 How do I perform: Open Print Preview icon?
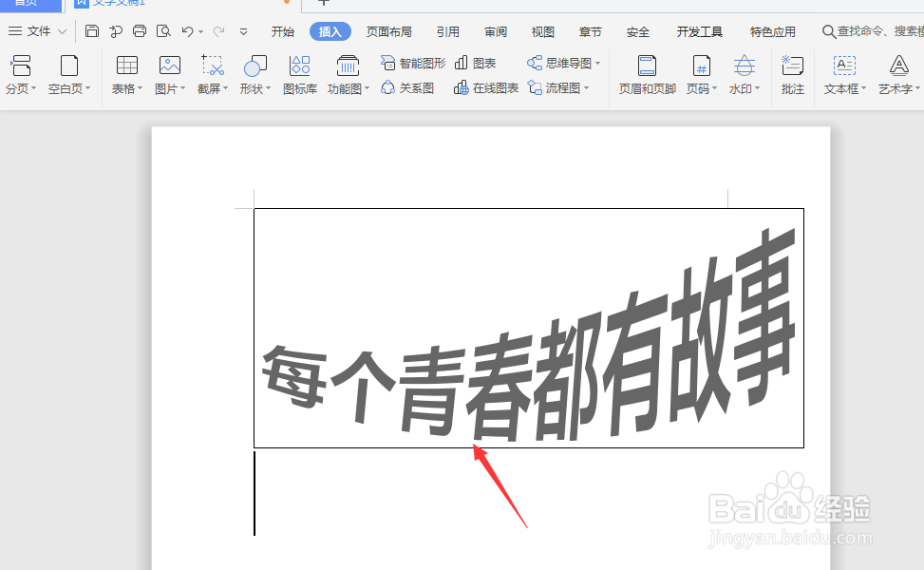[164, 31]
